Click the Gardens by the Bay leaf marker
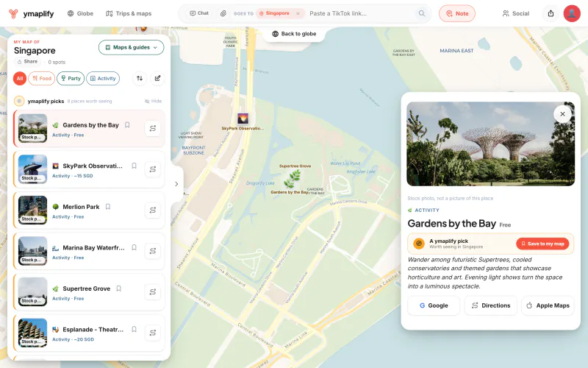Image resolution: width=588 pixels, height=368 pixels. click(x=292, y=179)
